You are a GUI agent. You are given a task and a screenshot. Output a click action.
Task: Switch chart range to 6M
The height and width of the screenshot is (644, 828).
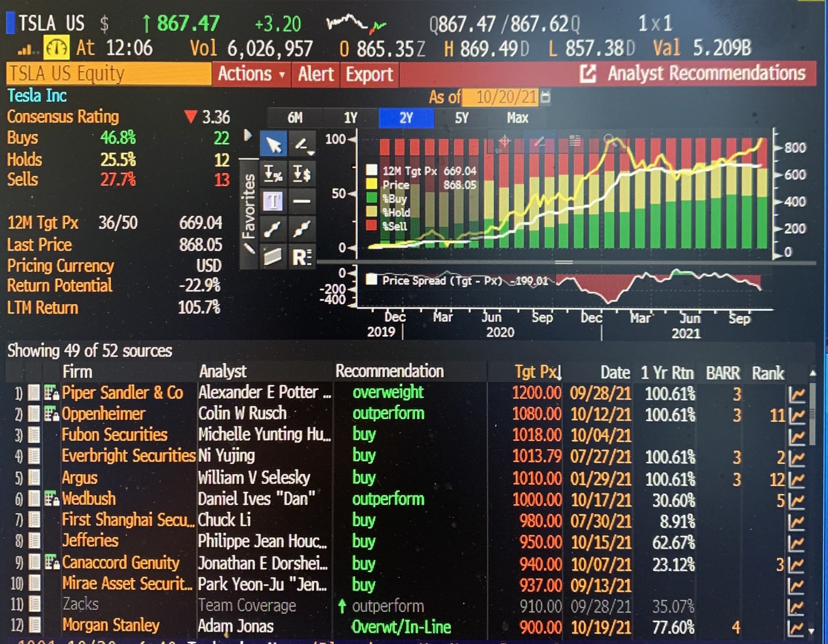[295, 118]
